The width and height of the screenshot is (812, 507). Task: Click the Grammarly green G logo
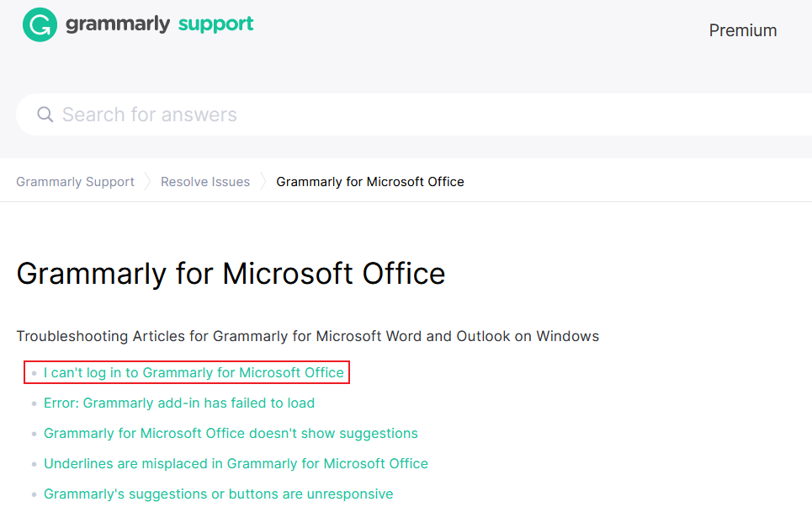40,25
